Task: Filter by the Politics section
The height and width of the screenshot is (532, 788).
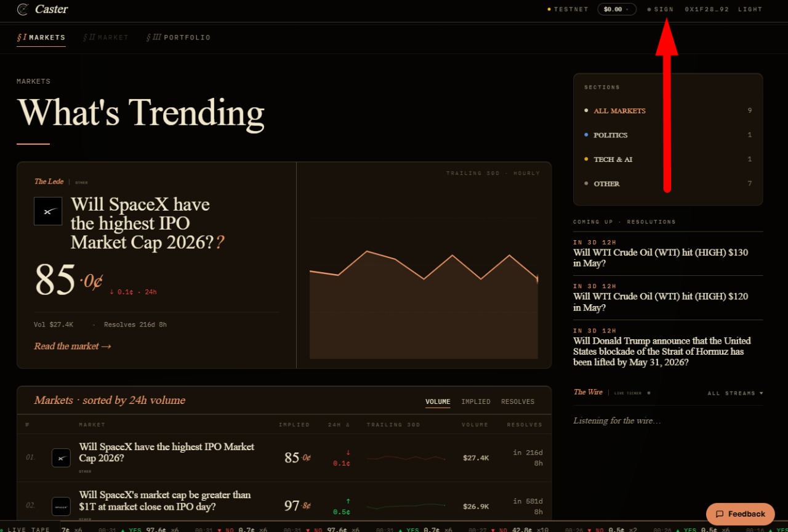Action: pos(611,135)
